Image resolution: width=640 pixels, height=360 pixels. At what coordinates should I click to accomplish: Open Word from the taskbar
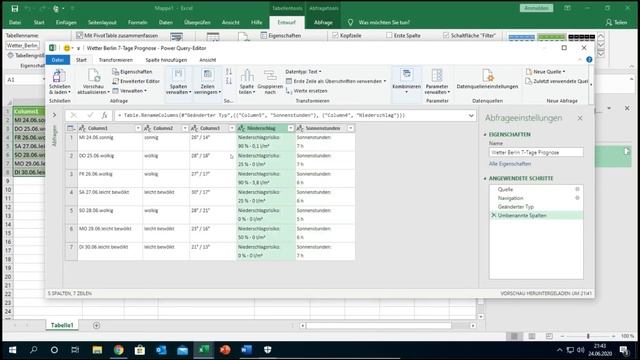point(246,350)
